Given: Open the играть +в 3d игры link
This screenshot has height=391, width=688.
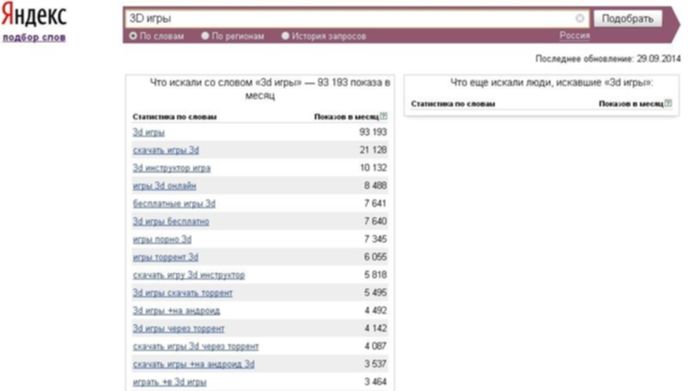Looking at the screenshot, I should [170, 382].
